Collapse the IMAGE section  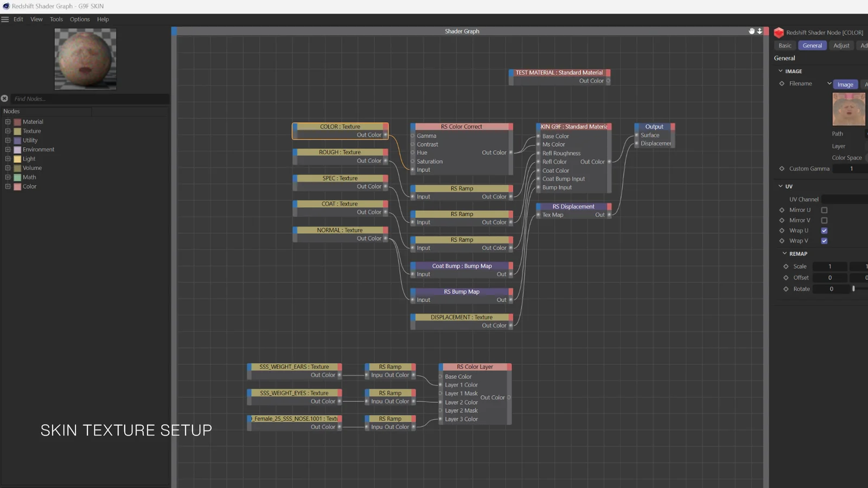pyautogui.click(x=781, y=71)
